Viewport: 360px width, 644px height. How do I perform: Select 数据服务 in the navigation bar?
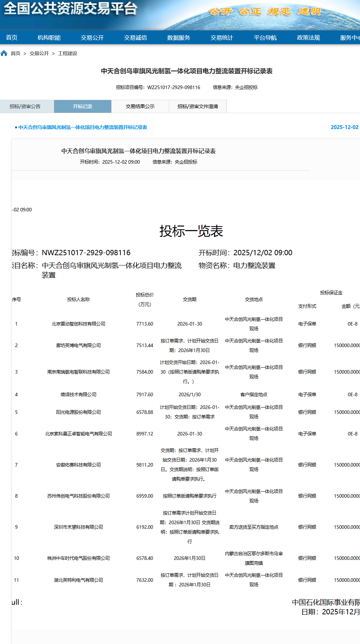click(178, 37)
